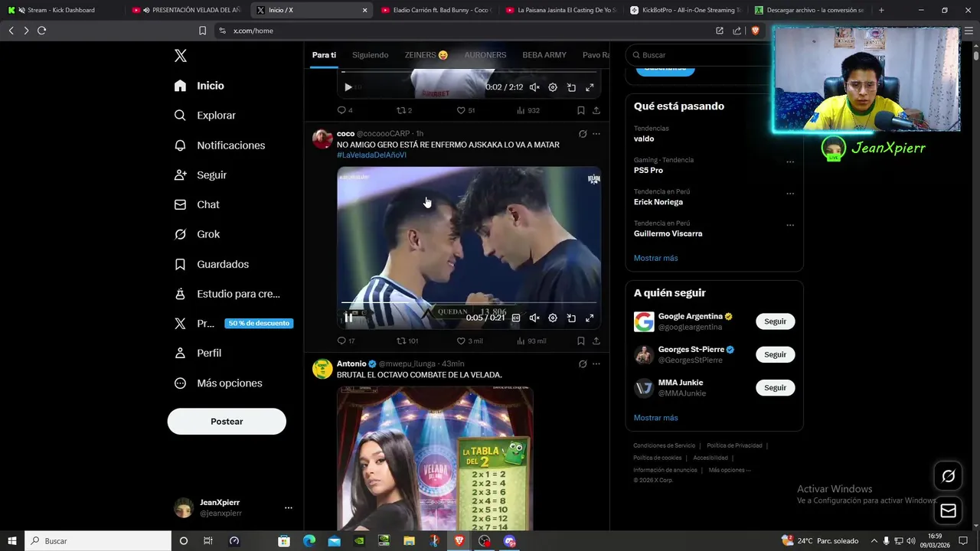
Task: Open Notificaciones bell icon
Action: (180, 145)
